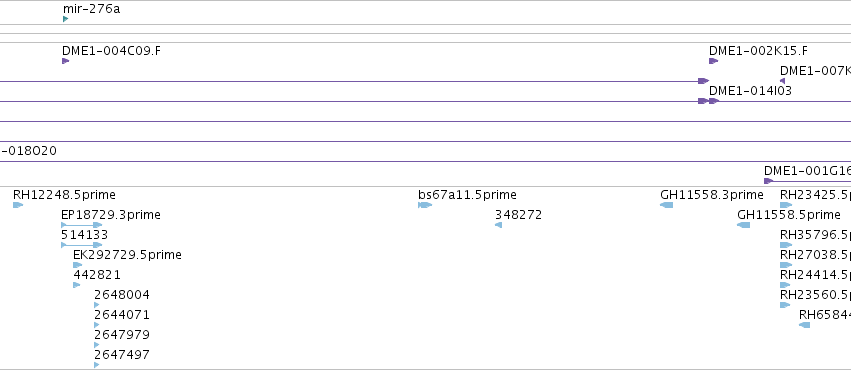The width and height of the screenshot is (851, 370).
Task: Open the 2647497 feature label
Action: 122,355
